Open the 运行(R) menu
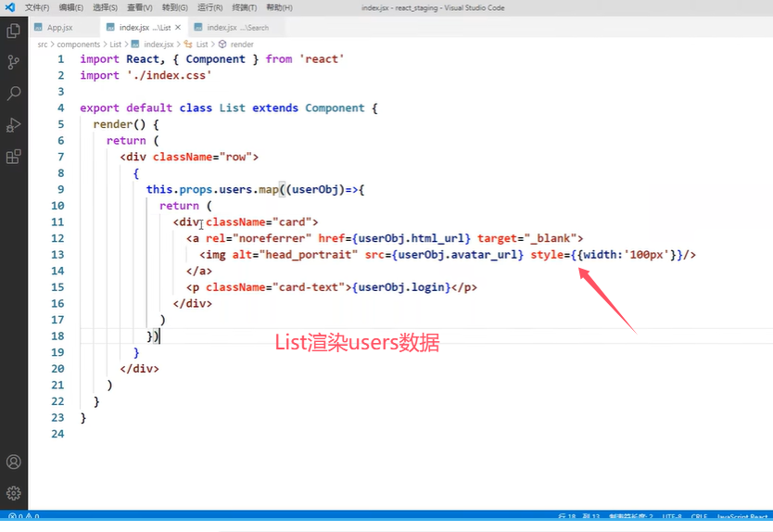This screenshot has width=773, height=532. [209, 7]
